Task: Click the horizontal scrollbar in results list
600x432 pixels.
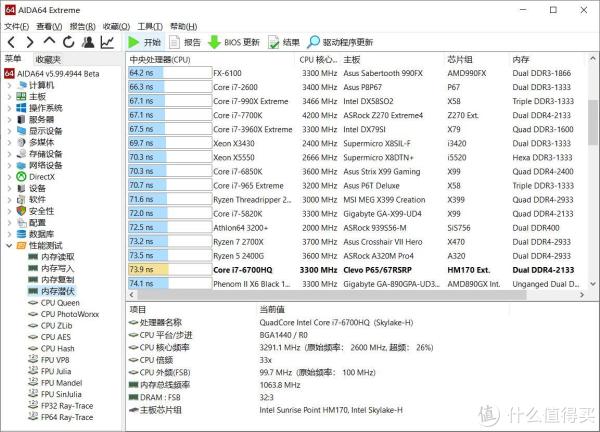Action: coord(332,295)
